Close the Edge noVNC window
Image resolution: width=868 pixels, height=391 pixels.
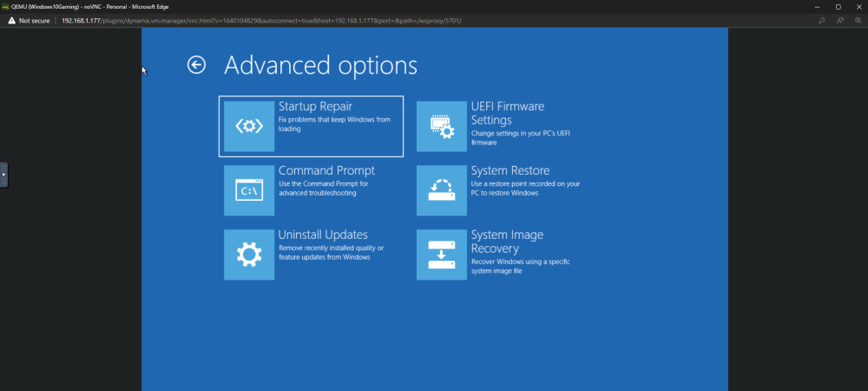858,7
